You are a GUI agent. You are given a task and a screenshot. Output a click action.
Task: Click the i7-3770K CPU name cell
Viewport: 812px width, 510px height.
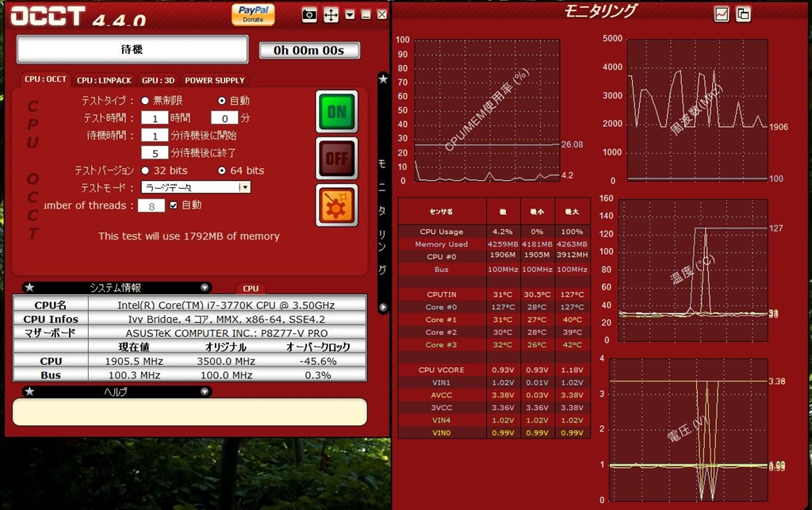[226, 305]
